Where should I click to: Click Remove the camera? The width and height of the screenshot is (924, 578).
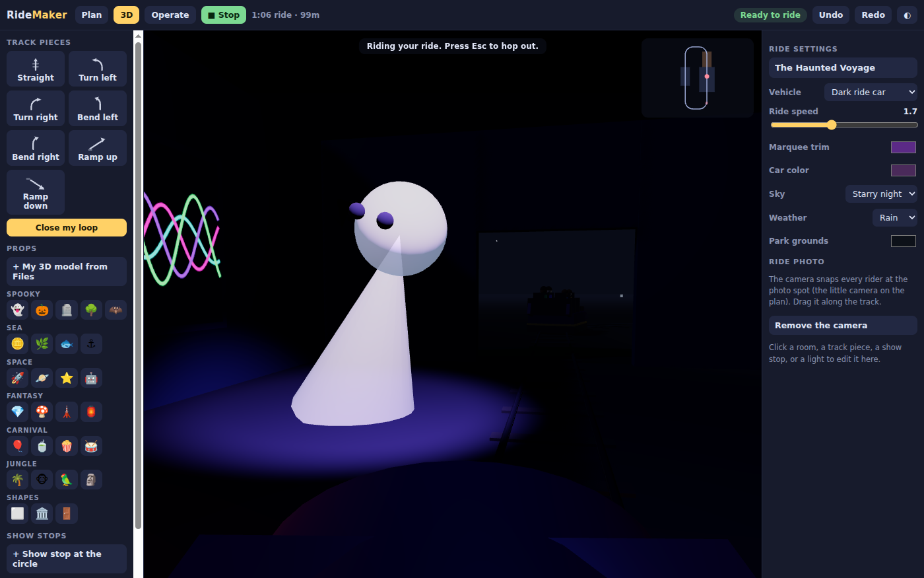(843, 326)
